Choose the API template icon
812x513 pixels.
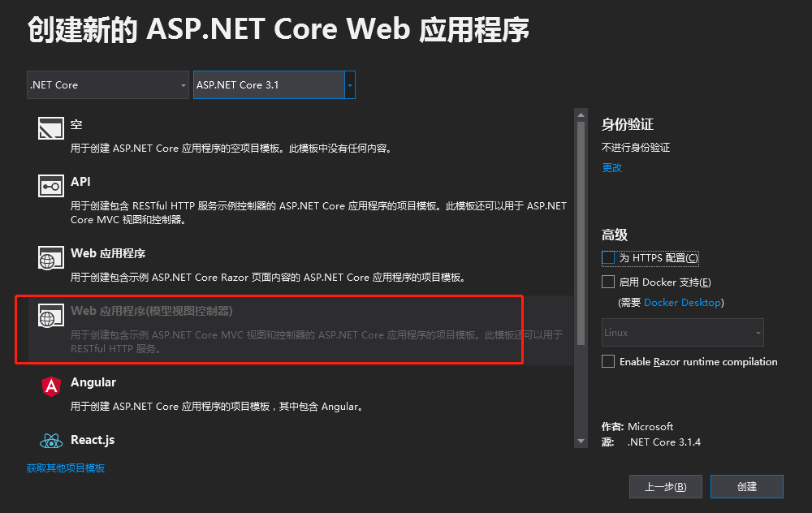pyautogui.click(x=50, y=186)
